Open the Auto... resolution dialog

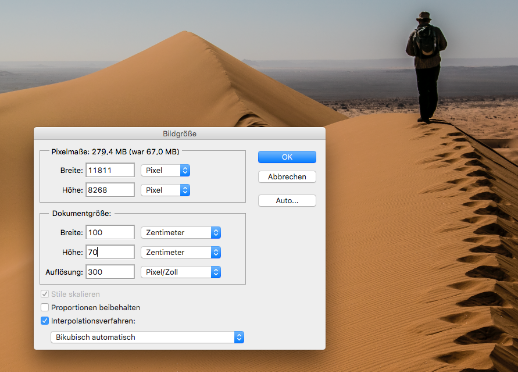point(287,200)
